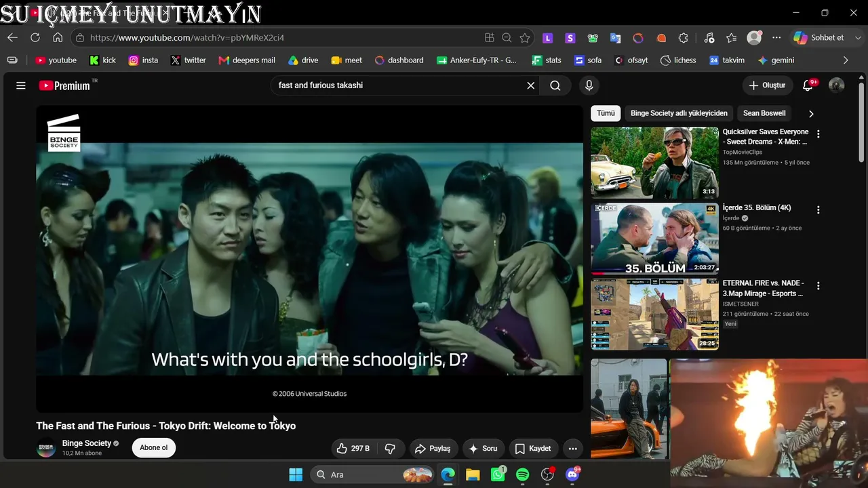Select Binge Society adlı yükleyiciden chip
This screenshot has width=868, height=488.
[679, 113]
